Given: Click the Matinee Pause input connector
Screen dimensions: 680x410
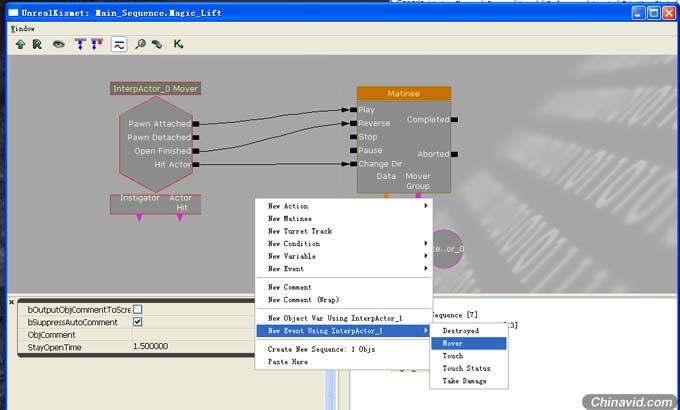Looking at the screenshot, I should click(354, 150).
